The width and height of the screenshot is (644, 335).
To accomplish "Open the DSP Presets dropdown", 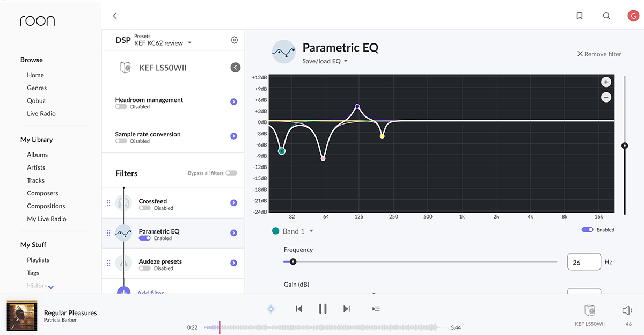I will point(163,43).
